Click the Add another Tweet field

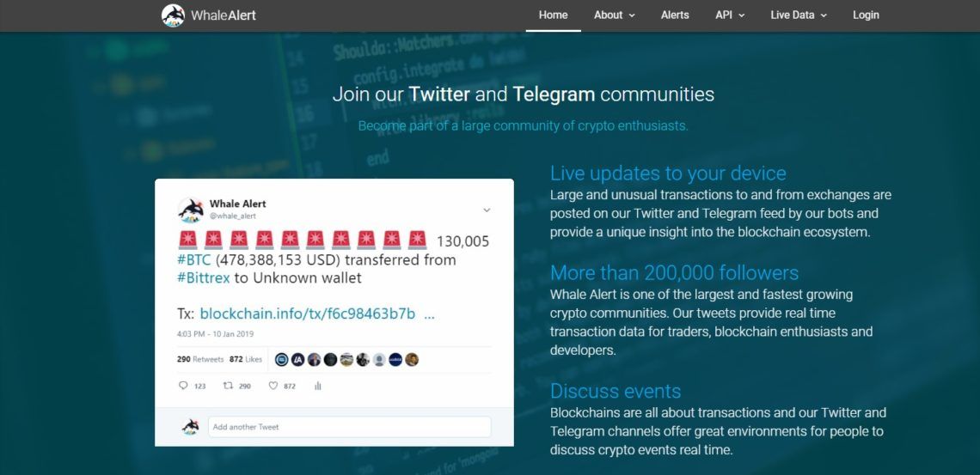(x=349, y=427)
